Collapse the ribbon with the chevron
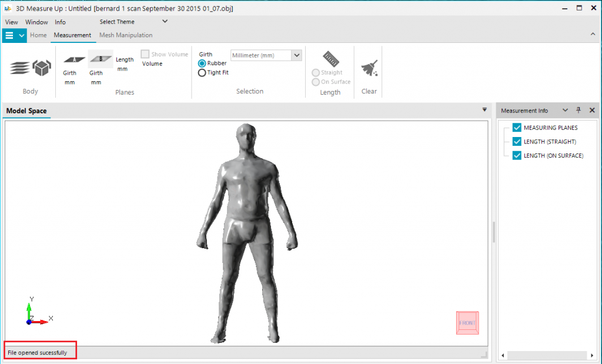This screenshot has width=602, height=364. pos(593,35)
